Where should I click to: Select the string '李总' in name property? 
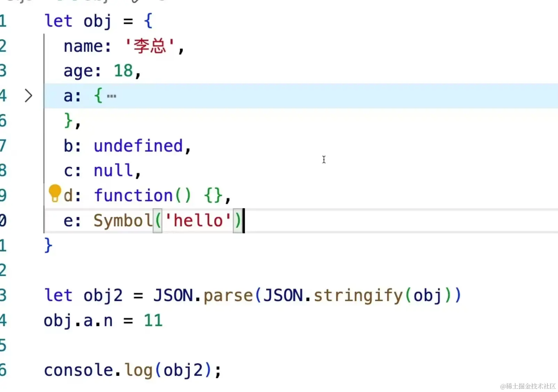(150, 46)
